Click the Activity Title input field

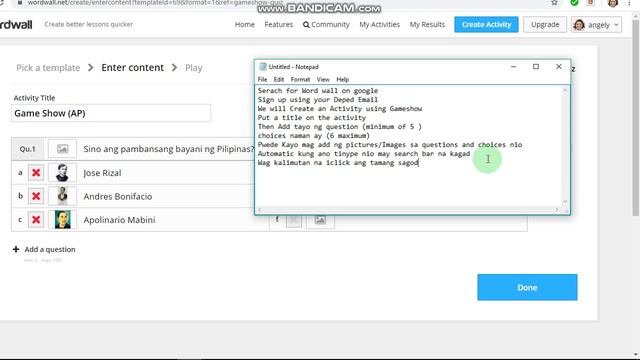pyautogui.click(x=111, y=113)
